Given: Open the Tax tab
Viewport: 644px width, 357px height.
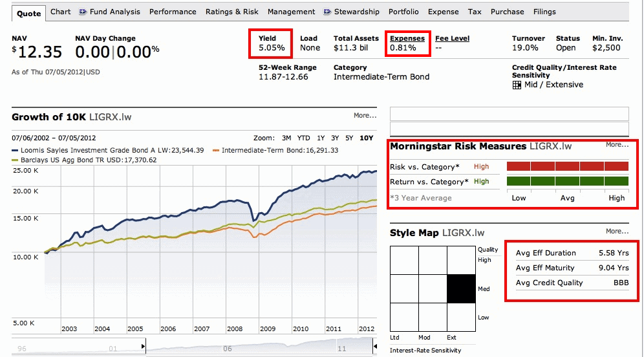Looking at the screenshot, I should point(475,12).
